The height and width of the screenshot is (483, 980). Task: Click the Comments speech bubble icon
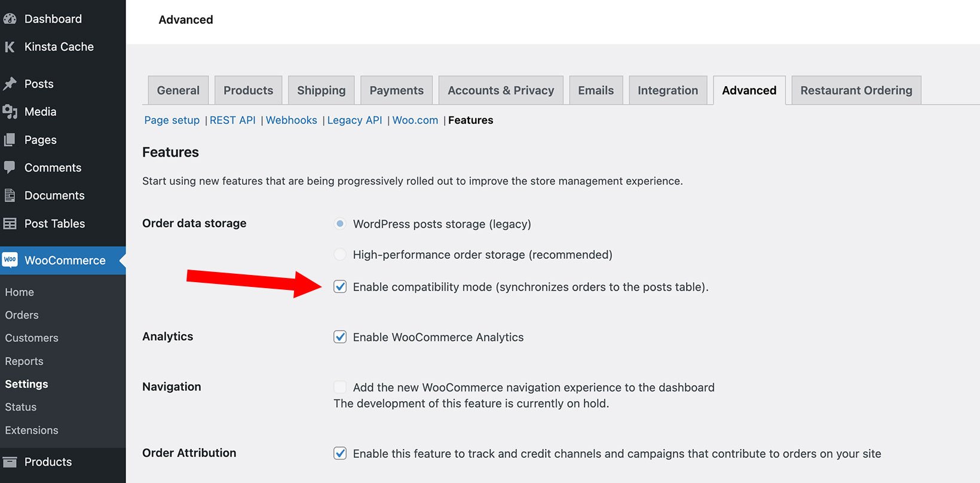click(10, 167)
